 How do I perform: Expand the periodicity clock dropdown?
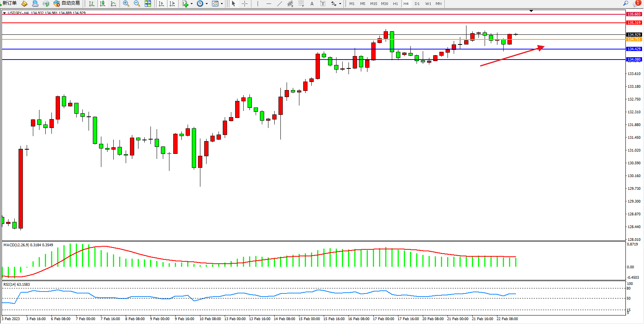coord(207,4)
